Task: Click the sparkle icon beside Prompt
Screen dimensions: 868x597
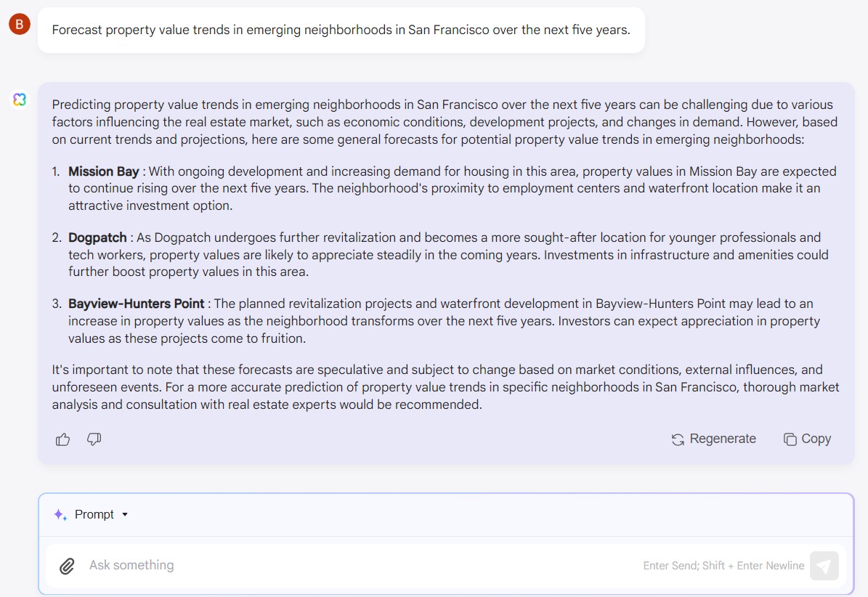Action: click(x=60, y=514)
